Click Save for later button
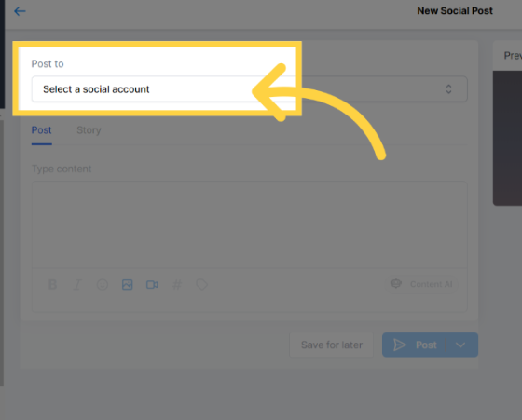Image resolution: width=522 pixels, height=420 pixels. (332, 345)
